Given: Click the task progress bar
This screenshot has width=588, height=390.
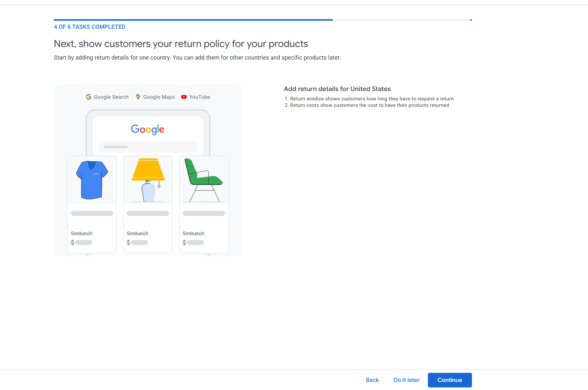Looking at the screenshot, I should tap(263, 20).
